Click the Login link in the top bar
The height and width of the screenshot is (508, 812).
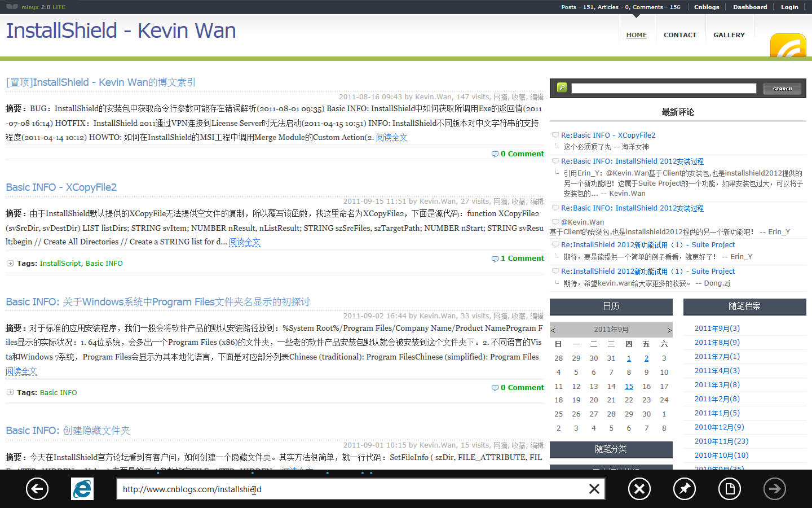[x=789, y=7]
